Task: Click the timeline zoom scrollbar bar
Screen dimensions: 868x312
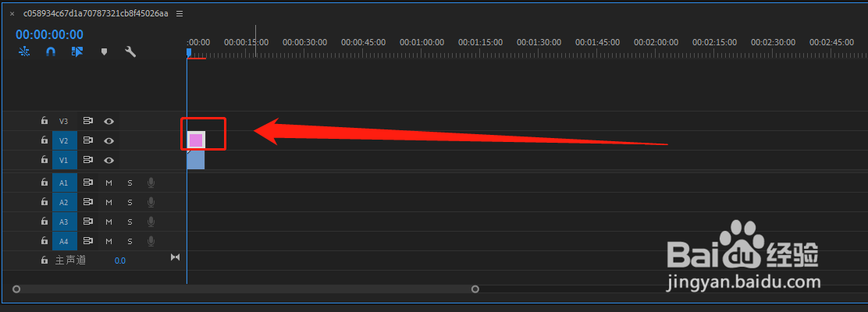Action: pos(246,289)
